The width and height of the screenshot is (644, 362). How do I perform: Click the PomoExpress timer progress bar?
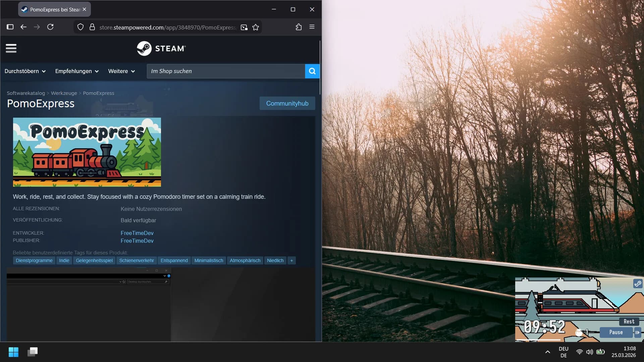[x=538, y=340]
